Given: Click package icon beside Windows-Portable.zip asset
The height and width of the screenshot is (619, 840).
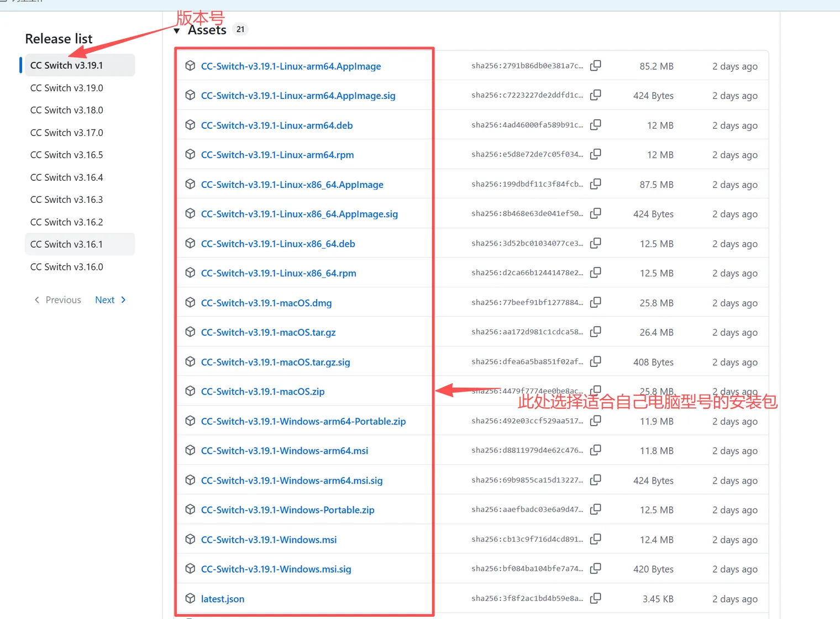Looking at the screenshot, I should pos(190,510).
